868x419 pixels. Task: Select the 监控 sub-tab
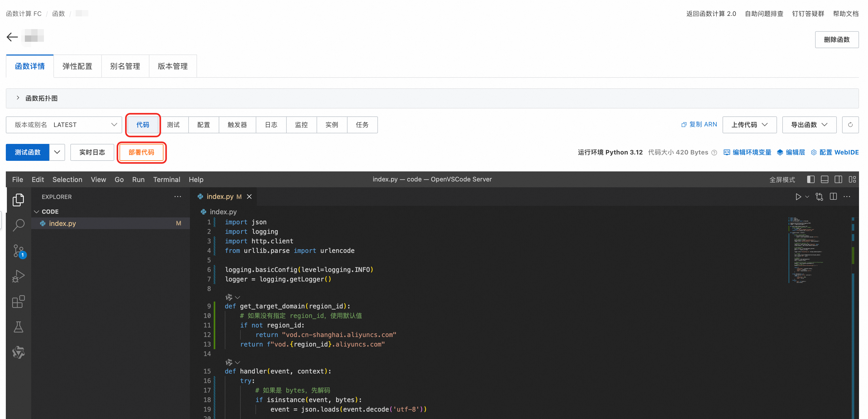(x=301, y=125)
